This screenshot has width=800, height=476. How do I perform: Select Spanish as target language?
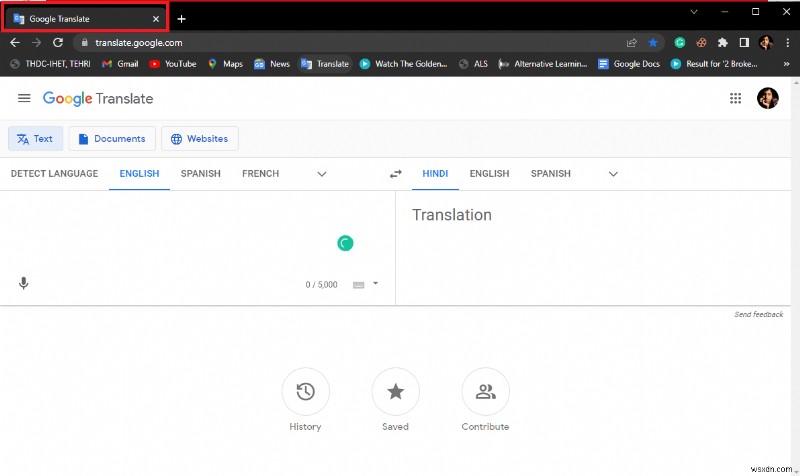(x=551, y=173)
